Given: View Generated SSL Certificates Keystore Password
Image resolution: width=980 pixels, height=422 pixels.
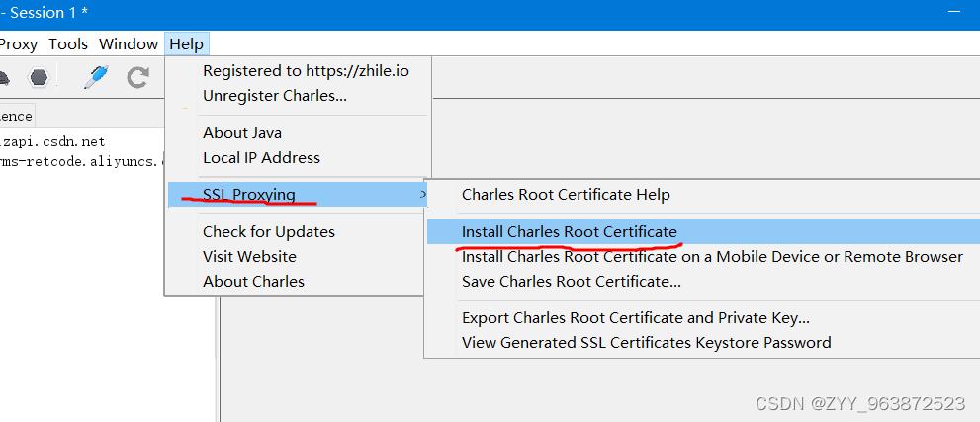Looking at the screenshot, I should (647, 343).
